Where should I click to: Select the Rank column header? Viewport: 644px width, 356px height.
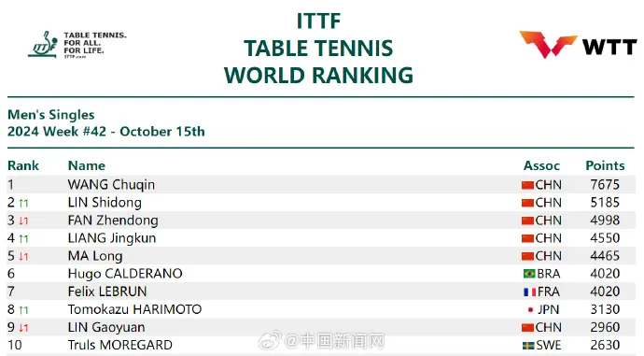[x=23, y=165]
